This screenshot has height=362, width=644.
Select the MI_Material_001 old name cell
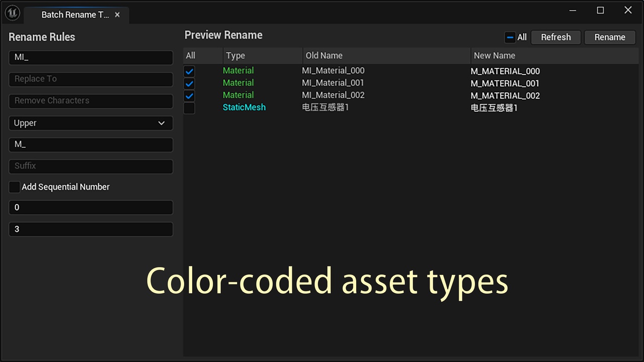tap(333, 83)
